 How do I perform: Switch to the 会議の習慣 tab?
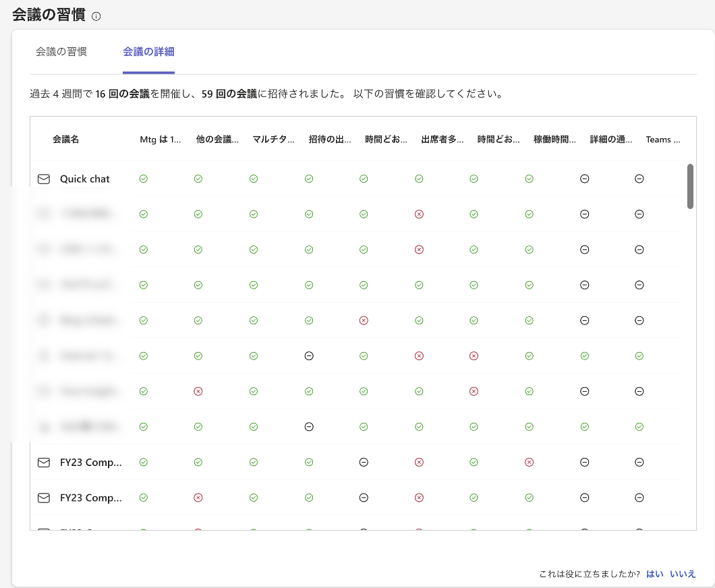point(61,51)
